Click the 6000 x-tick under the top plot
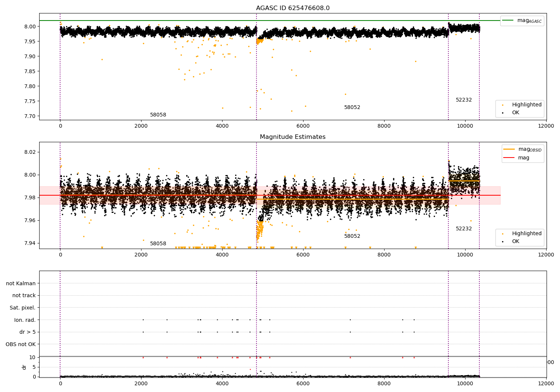Viewport: 560px width, 392px height. click(x=303, y=126)
